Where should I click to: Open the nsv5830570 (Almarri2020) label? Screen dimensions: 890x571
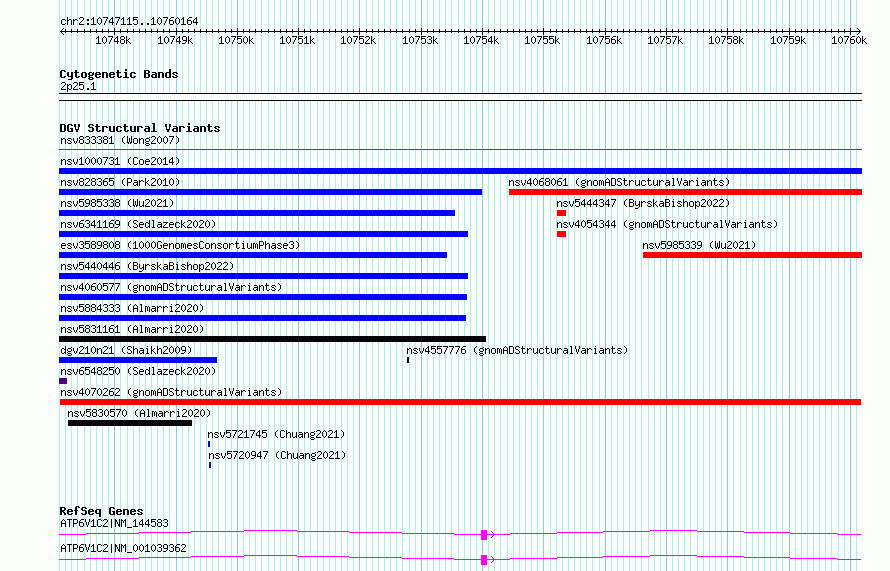[x=139, y=413]
